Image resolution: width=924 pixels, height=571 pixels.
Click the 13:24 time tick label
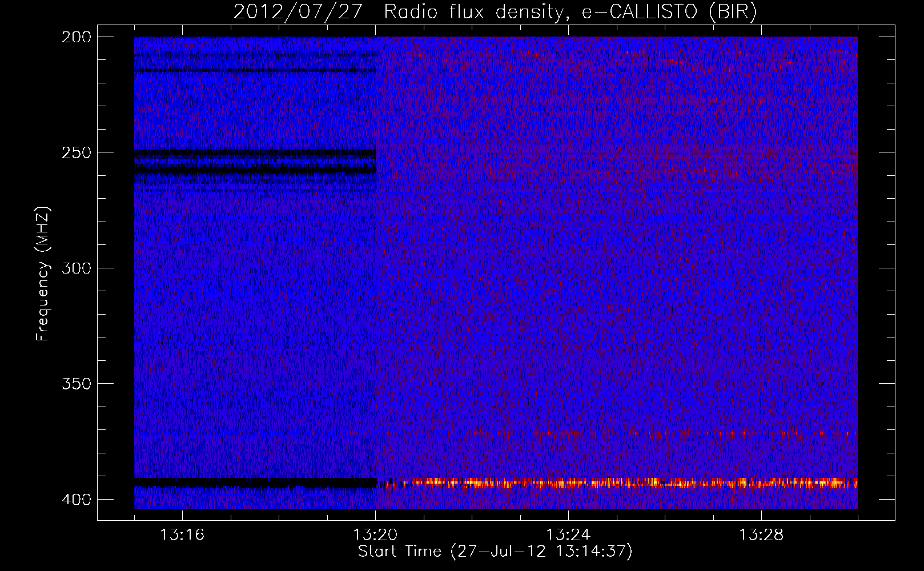pyautogui.click(x=568, y=534)
